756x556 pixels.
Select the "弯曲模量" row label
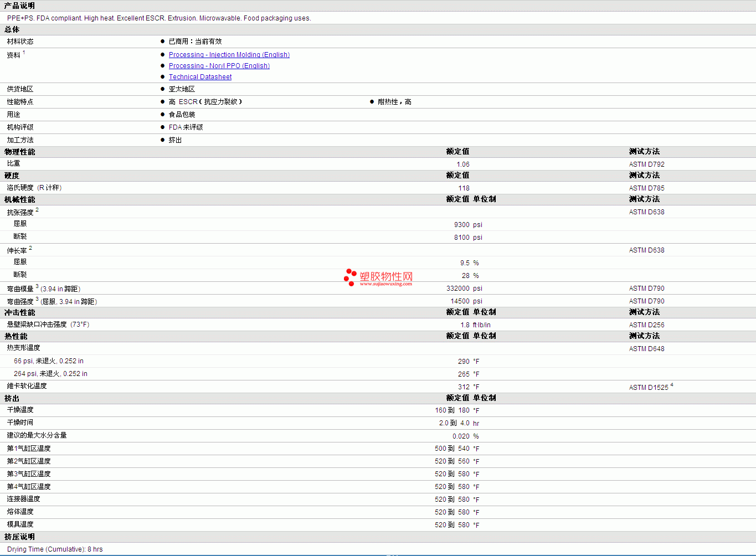pyautogui.click(x=20, y=289)
